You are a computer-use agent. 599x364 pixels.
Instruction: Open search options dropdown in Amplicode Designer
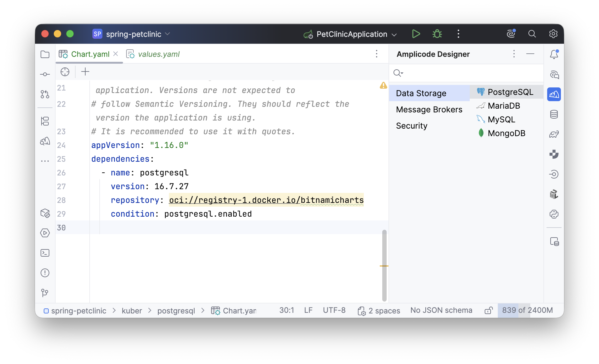(x=398, y=73)
